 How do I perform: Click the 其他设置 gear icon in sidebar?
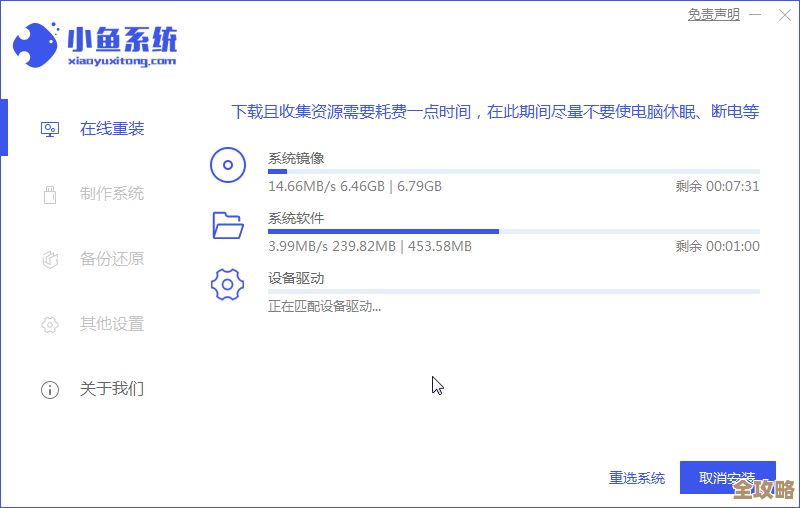coord(49,324)
